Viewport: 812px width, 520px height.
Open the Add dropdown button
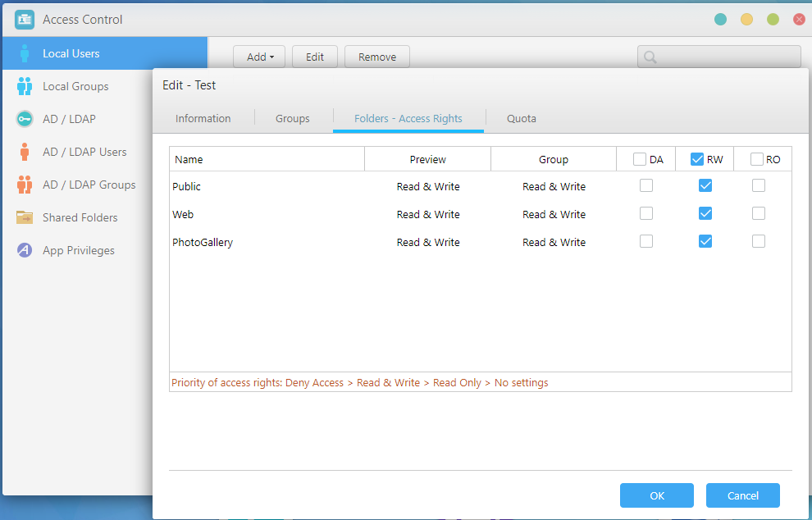259,57
